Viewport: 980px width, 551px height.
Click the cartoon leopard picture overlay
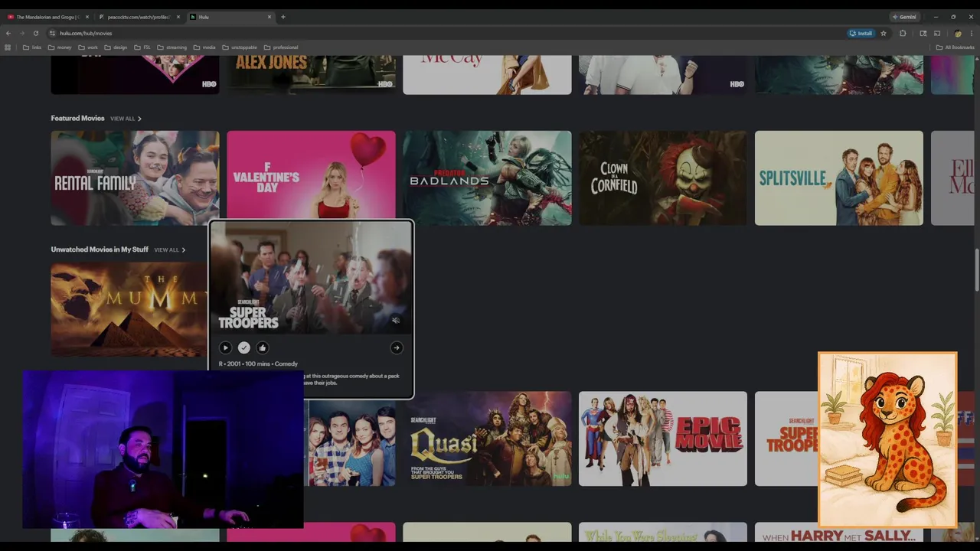click(x=887, y=440)
